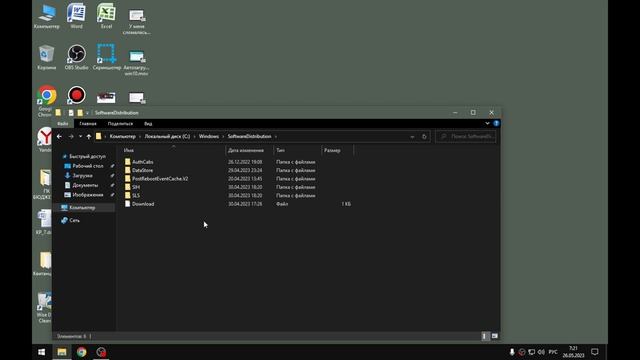Open Explorer help icon

496,123
